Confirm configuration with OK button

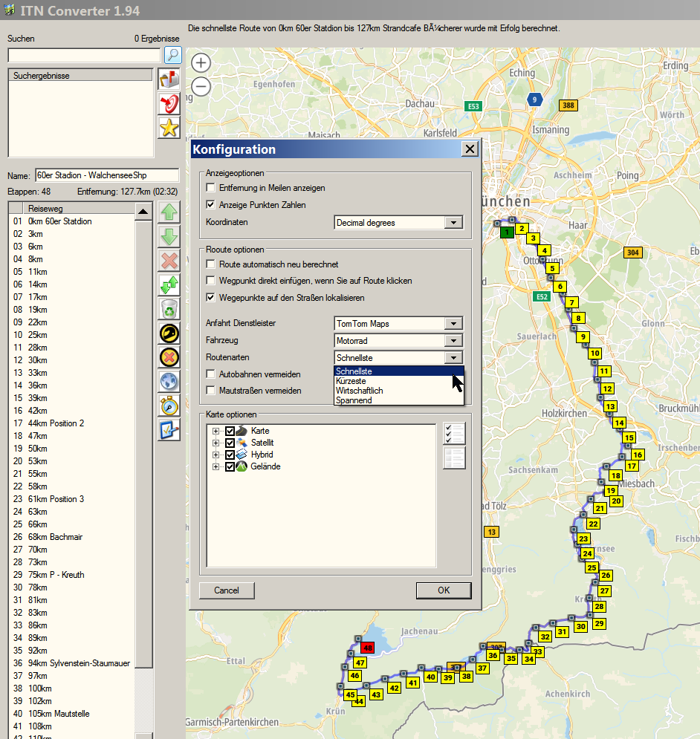coord(444,590)
